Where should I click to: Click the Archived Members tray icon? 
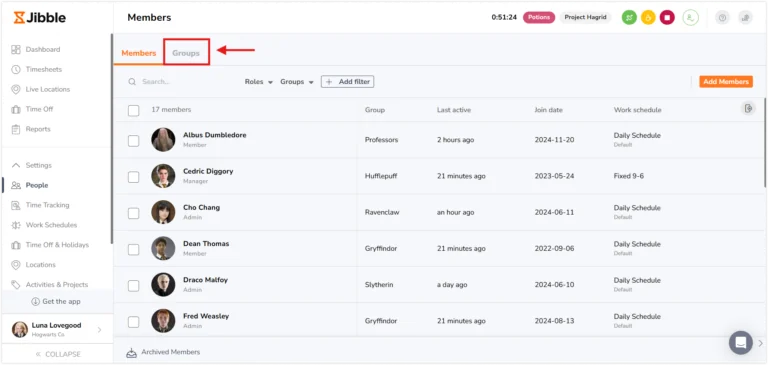coord(131,352)
